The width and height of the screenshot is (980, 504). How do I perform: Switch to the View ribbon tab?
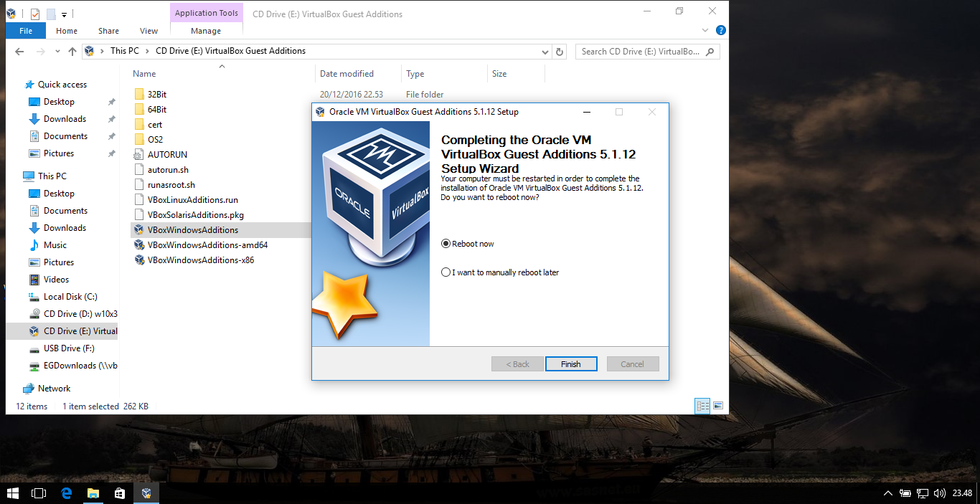click(149, 31)
